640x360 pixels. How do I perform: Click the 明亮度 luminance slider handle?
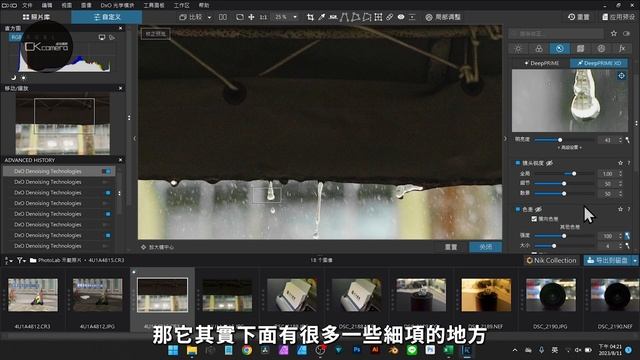(x=560, y=140)
